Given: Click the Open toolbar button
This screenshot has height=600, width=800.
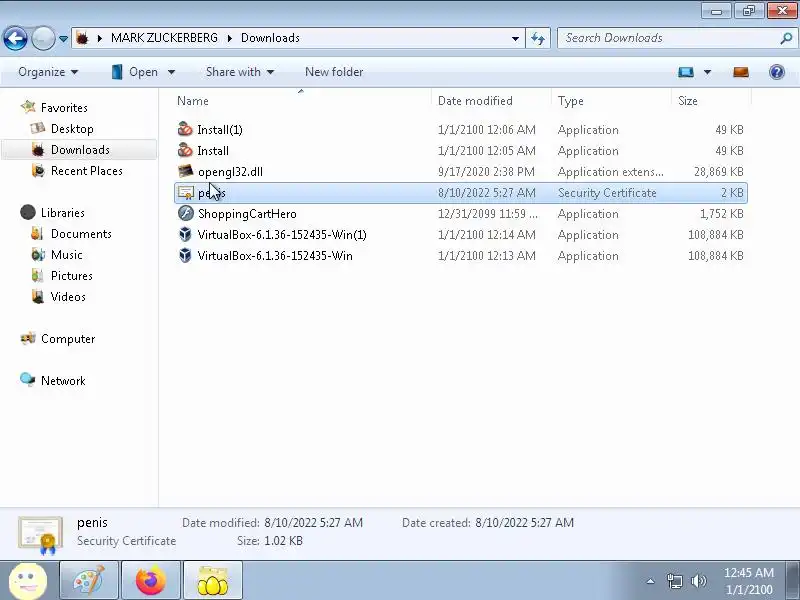Looking at the screenshot, I should tap(135, 72).
